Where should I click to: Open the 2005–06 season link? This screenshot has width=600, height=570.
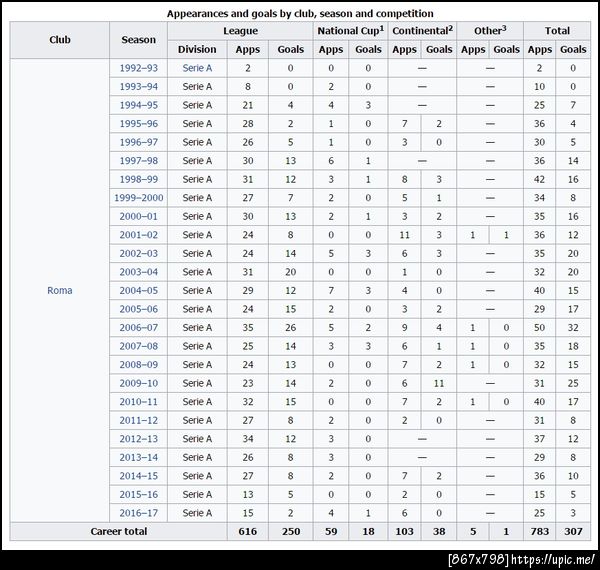pos(139,309)
